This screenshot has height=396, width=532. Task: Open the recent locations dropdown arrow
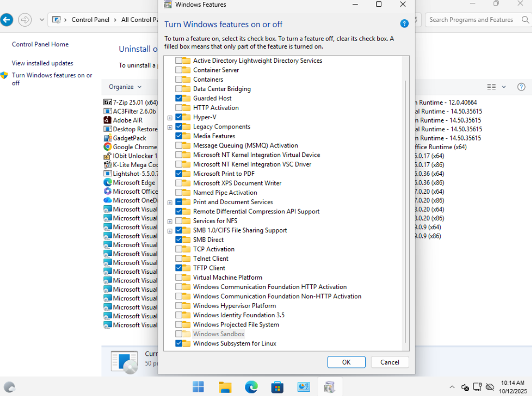pos(42,20)
